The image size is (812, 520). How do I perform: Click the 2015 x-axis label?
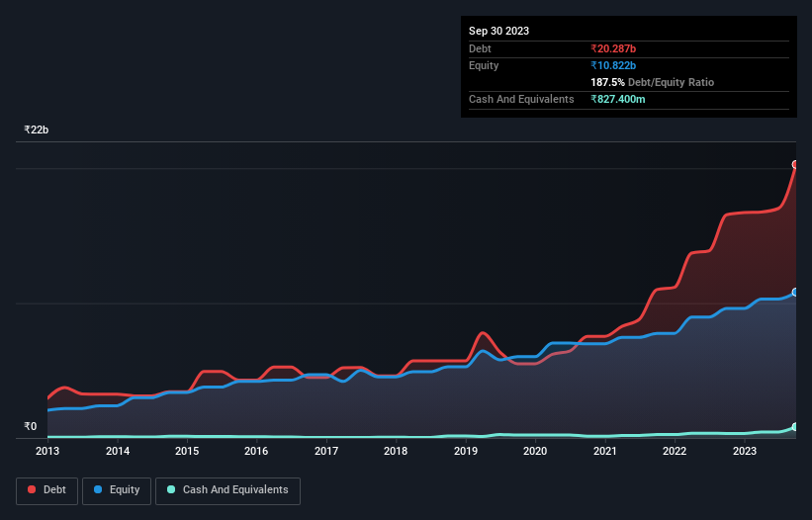coord(187,451)
